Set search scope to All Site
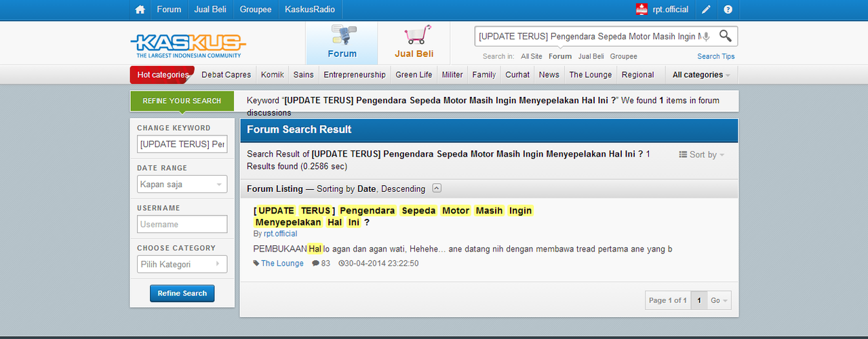Image resolution: width=868 pixels, height=339 pixels. (x=532, y=56)
